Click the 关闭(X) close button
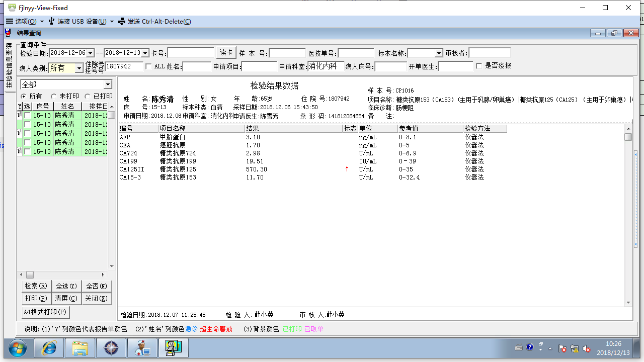The image size is (644, 362). coord(97,298)
